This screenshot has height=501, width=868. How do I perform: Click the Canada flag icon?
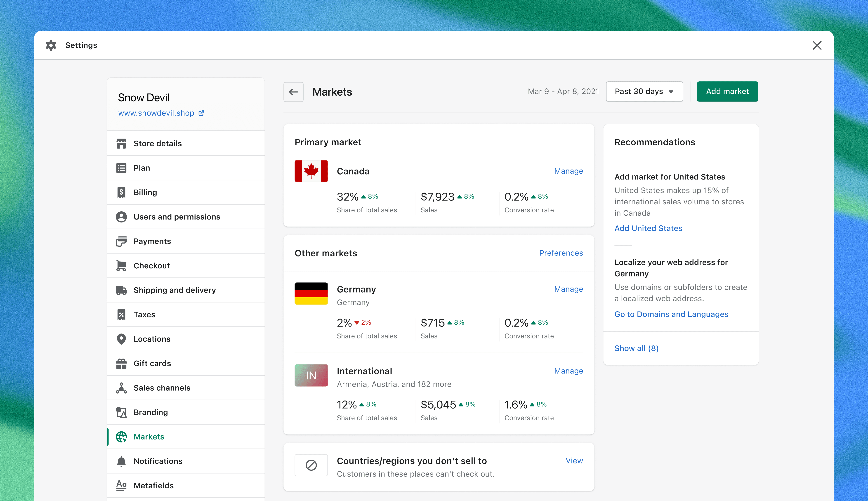point(311,171)
